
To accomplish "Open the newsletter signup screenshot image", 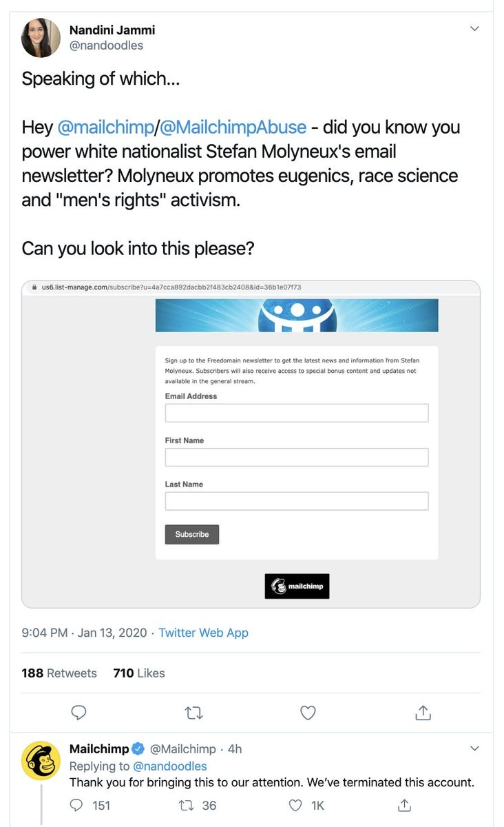I will (251, 444).
